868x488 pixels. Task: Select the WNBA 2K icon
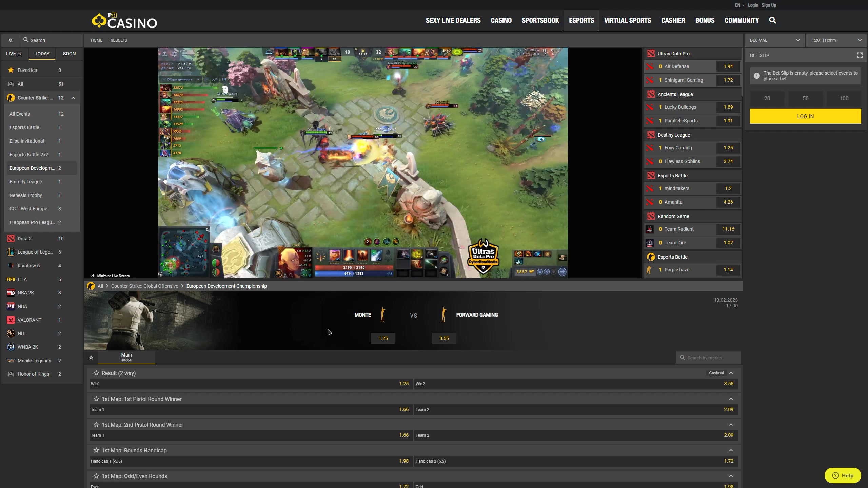[x=11, y=347]
